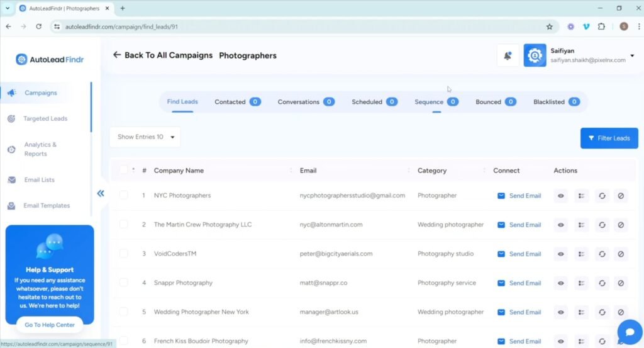Tick the checkbox for NYC Photographers
644x348 pixels.
(x=124, y=196)
